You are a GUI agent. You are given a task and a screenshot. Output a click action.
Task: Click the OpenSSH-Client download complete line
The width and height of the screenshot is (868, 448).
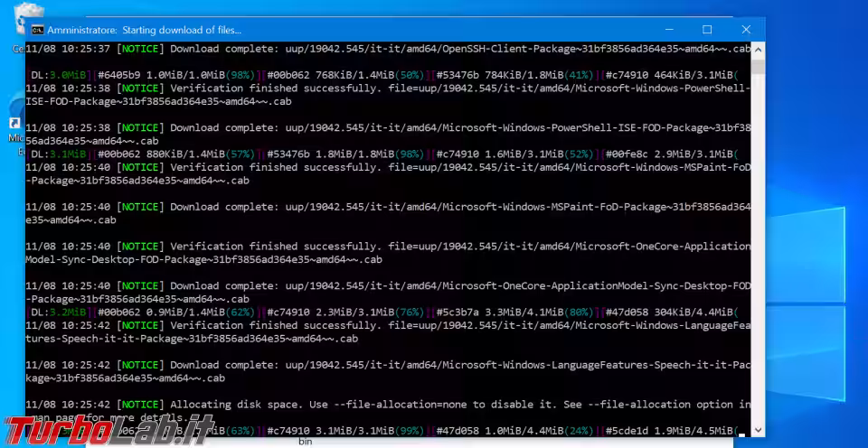pos(389,49)
